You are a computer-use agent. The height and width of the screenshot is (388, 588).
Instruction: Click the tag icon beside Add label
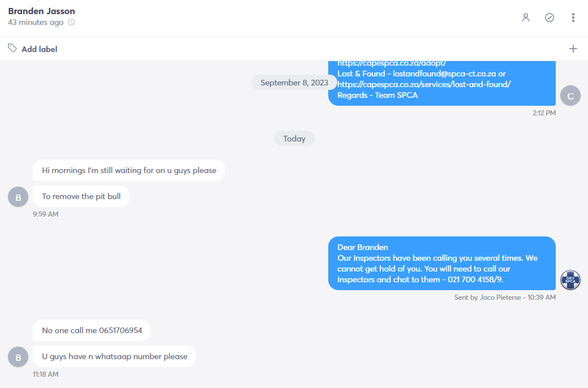coord(12,48)
